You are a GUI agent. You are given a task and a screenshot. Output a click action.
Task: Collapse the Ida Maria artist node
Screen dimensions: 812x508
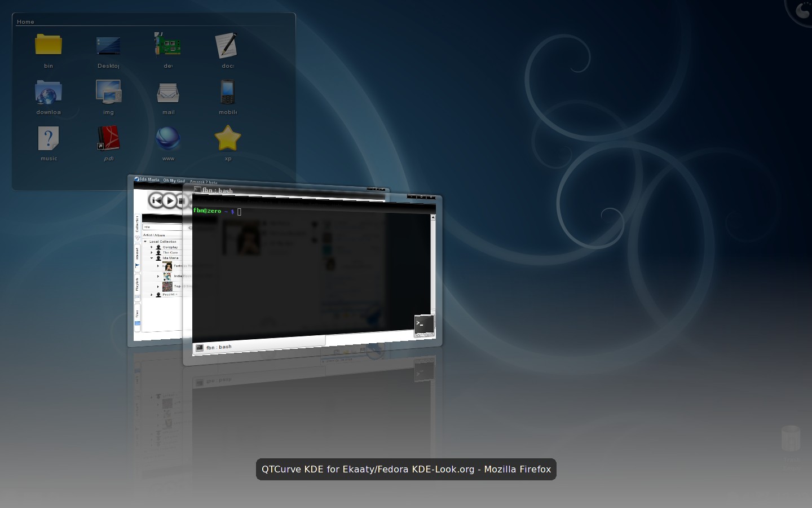[151, 258]
